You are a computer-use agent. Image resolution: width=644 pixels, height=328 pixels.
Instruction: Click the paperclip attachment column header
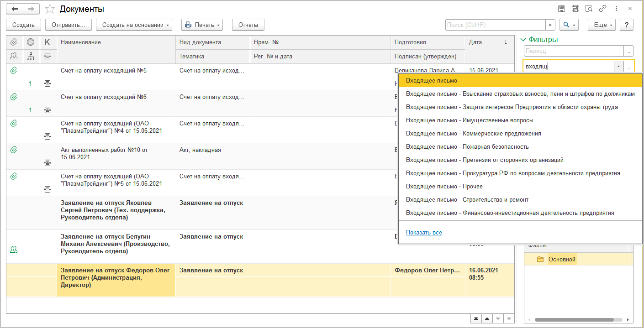coord(14,42)
